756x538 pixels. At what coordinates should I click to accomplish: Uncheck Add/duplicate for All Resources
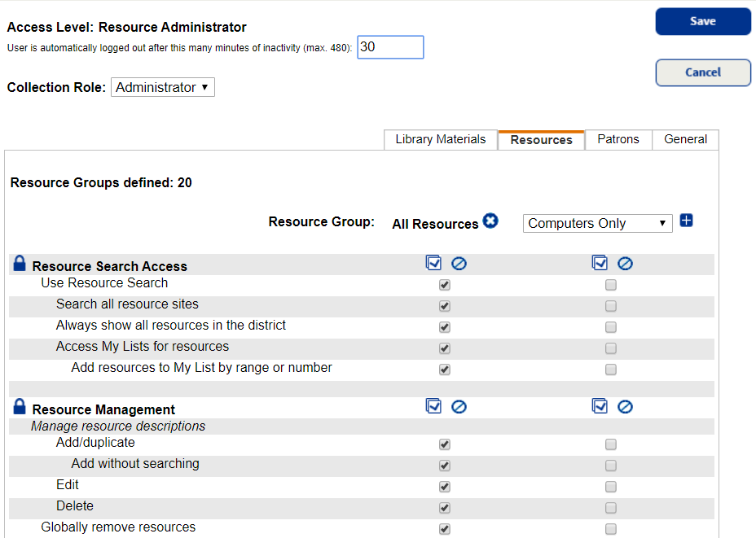tap(445, 444)
